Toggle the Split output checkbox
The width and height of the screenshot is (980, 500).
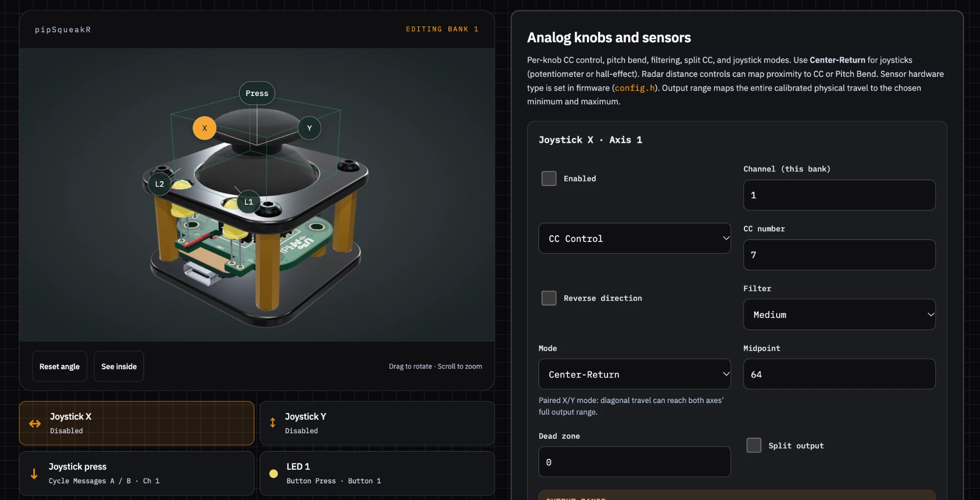[x=754, y=445]
